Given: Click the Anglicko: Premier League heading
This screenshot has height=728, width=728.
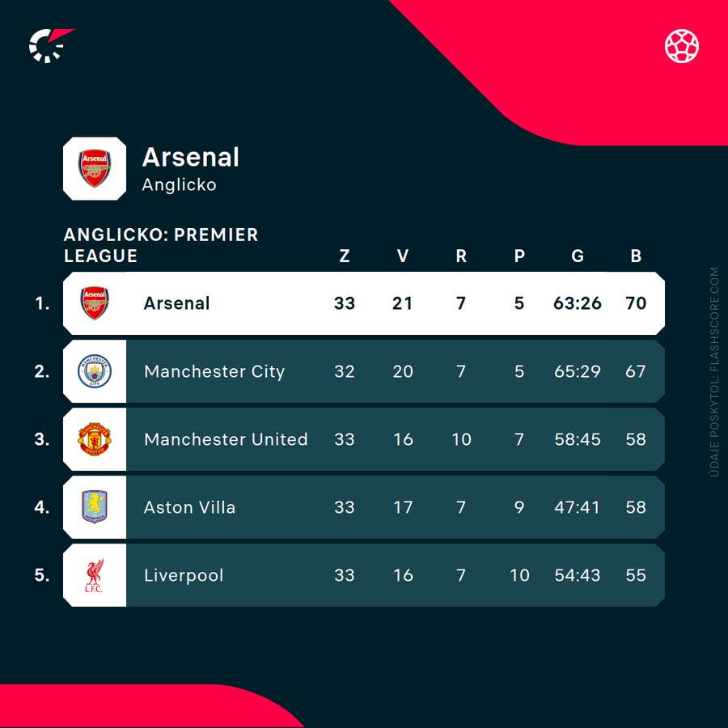Looking at the screenshot, I should 161,245.
